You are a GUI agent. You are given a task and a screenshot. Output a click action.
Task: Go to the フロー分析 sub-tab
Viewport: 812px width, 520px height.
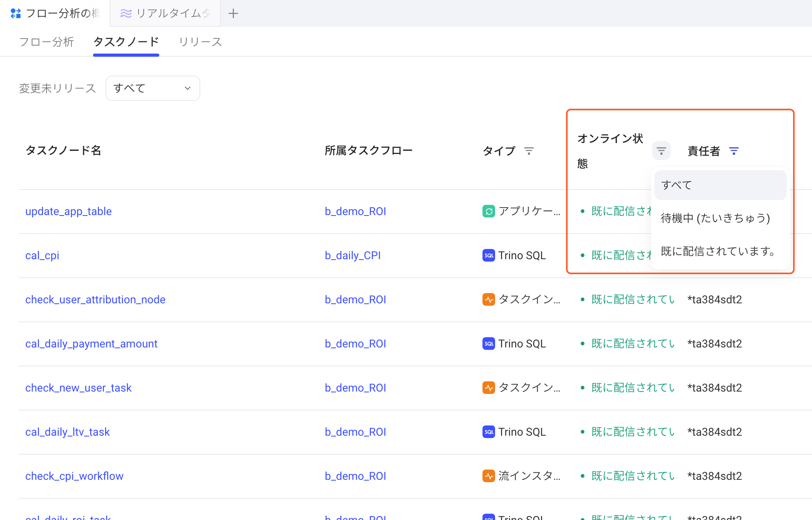(x=47, y=42)
